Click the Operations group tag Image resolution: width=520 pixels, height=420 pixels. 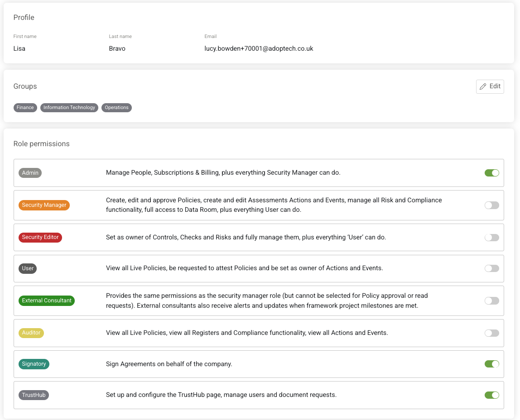(x=116, y=108)
